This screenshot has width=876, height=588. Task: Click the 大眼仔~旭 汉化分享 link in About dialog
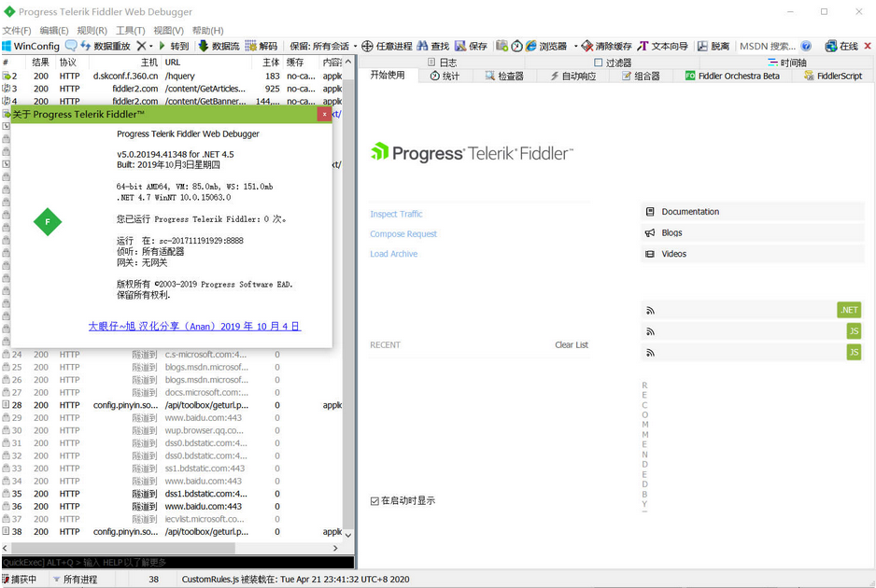[194, 326]
